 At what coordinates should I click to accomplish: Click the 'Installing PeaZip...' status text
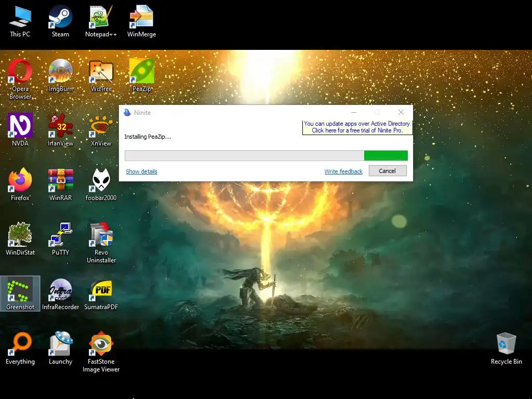(x=148, y=137)
